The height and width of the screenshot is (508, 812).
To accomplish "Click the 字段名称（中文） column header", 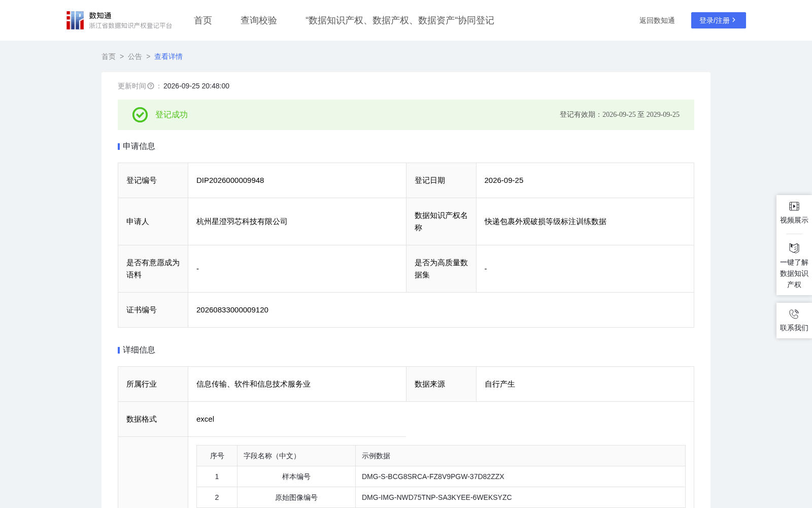I will [296, 456].
